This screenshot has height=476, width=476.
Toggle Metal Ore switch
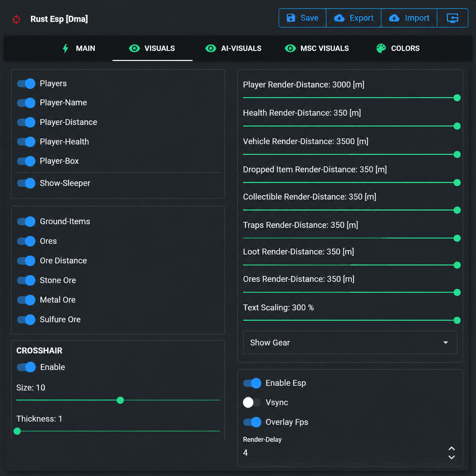pos(26,300)
